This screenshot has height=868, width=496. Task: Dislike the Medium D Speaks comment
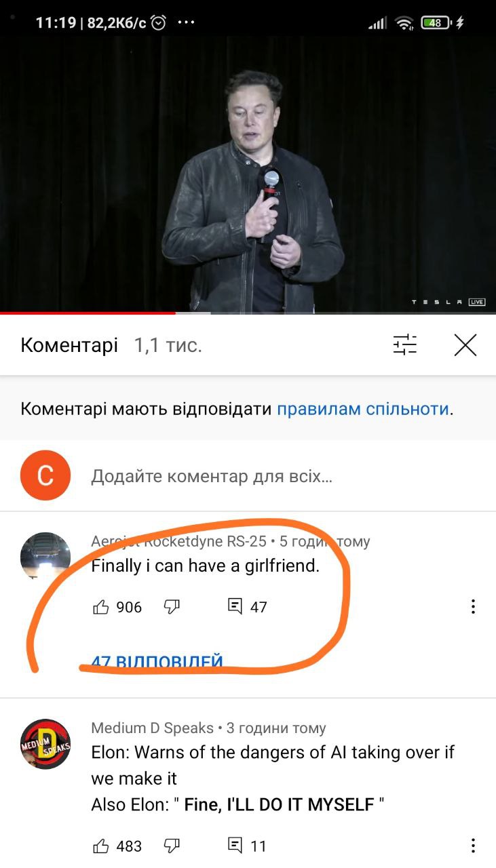point(172,846)
